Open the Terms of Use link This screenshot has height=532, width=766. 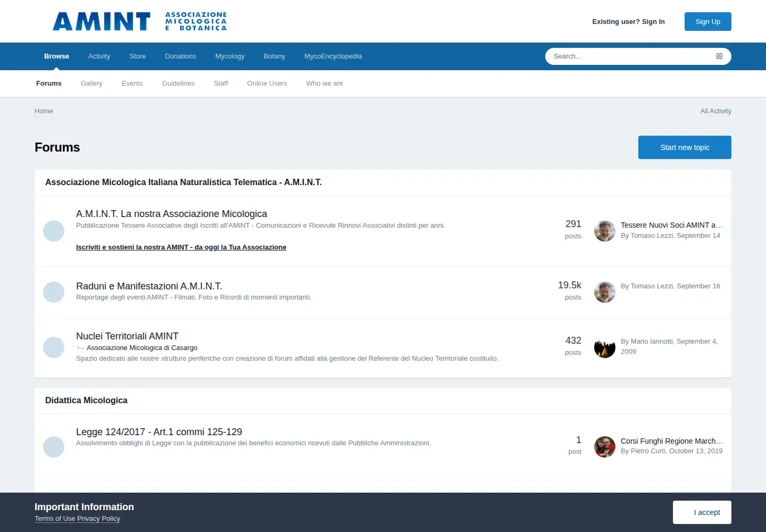[x=55, y=519]
